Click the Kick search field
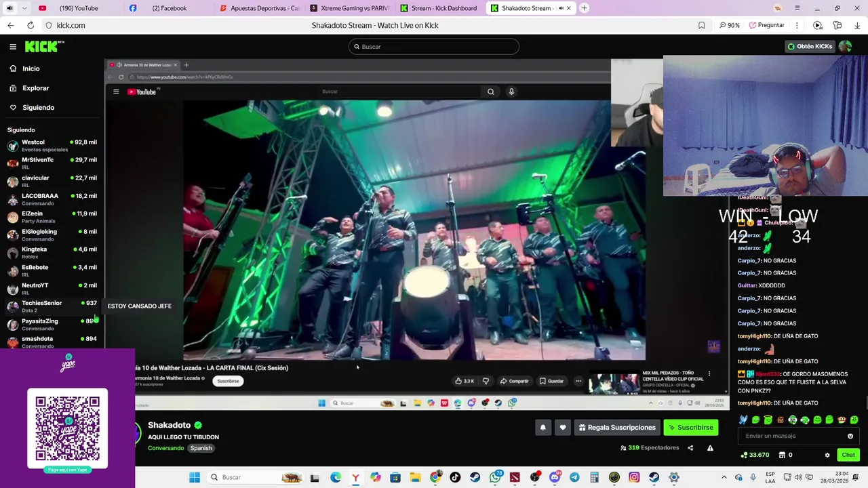 coord(434,47)
